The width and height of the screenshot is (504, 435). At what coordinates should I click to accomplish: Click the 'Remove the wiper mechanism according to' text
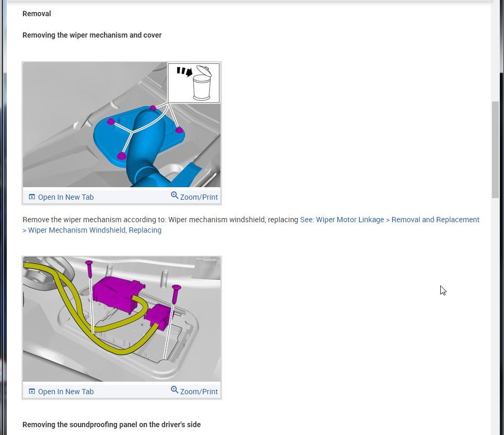click(94, 220)
